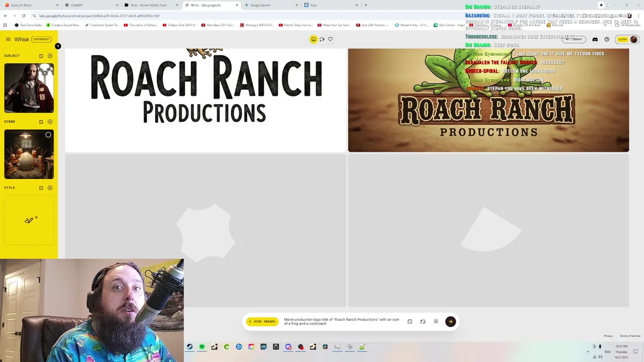Click the dice icon next to STYLE
The image size is (644, 362).
coord(41,188)
